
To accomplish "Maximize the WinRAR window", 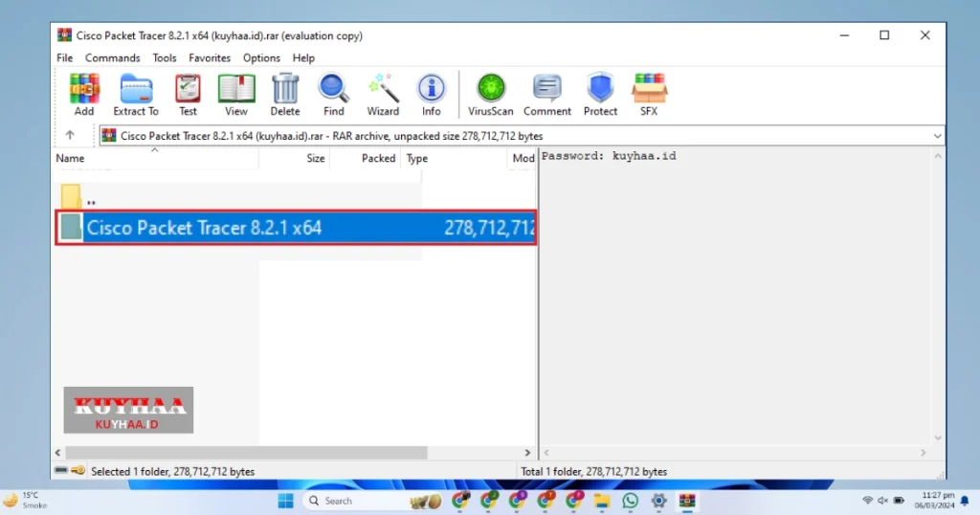I will (884, 35).
